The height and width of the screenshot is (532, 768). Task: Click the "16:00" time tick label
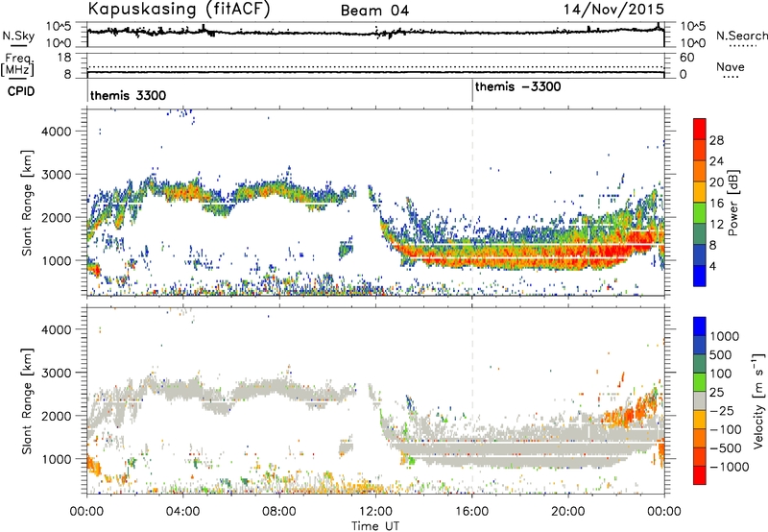click(471, 511)
